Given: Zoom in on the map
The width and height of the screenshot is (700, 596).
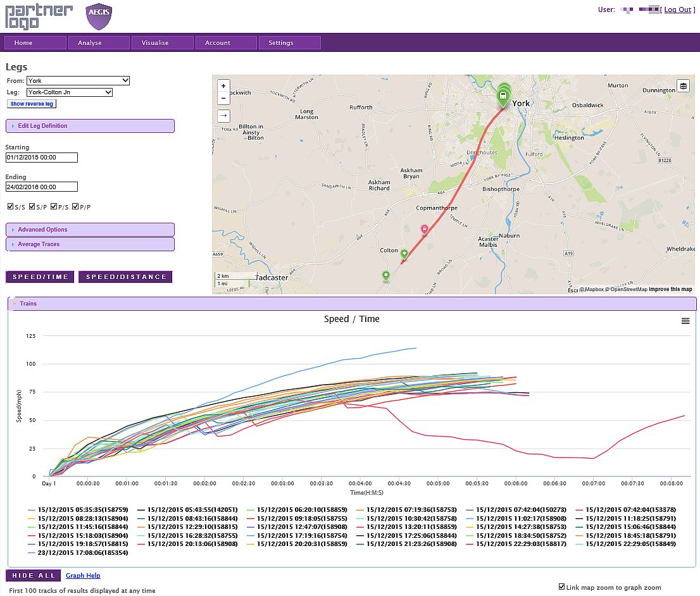Looking at the screenshot, I should 223,85.
